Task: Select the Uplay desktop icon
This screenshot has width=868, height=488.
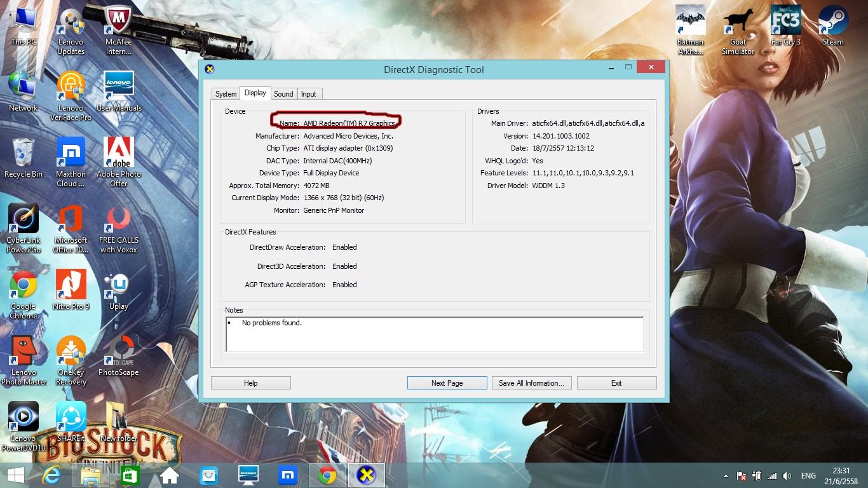Action: pyautogui.click(x=119, y=290)
